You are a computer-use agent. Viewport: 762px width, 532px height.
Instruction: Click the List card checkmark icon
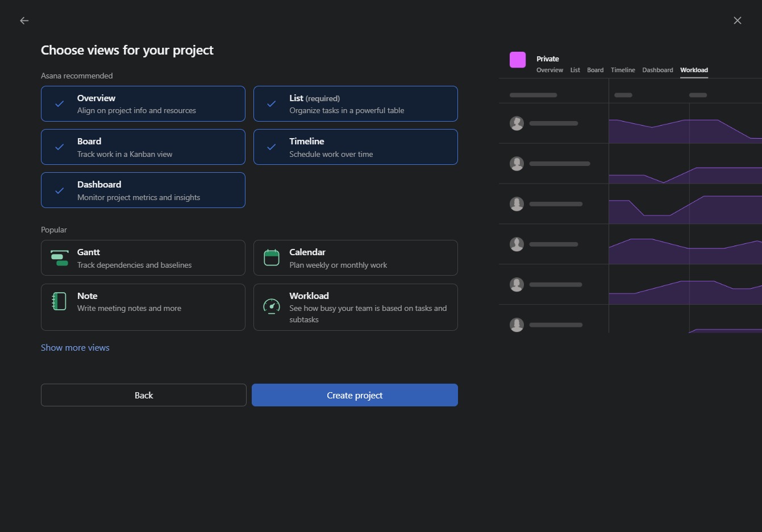(x=272, y=103)
